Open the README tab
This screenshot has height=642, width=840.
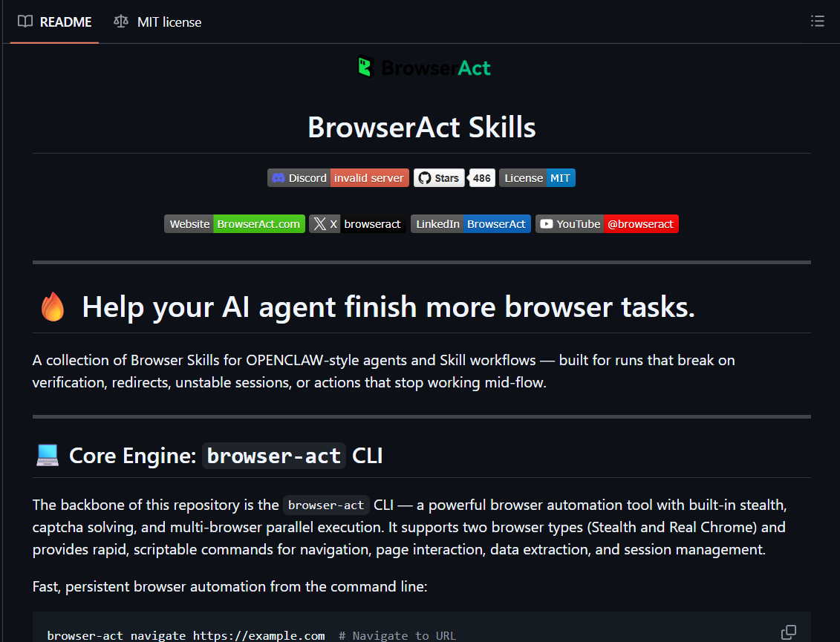click(55, 22)
